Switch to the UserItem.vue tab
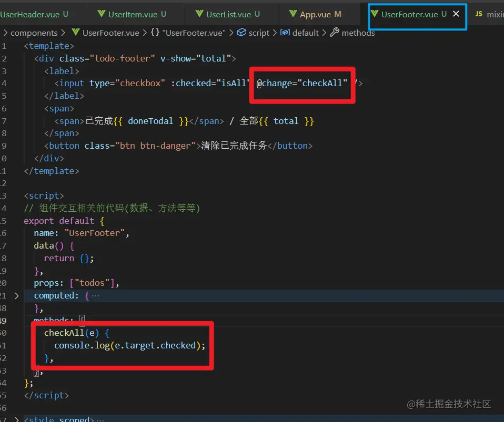This screenshot has width=504, height=422. tap(135, 15)
